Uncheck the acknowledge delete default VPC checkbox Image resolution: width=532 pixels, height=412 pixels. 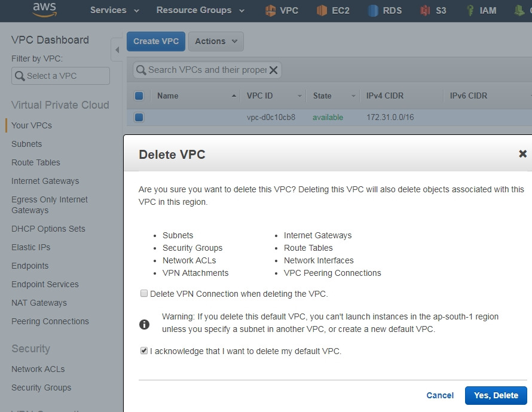[144, 350]
